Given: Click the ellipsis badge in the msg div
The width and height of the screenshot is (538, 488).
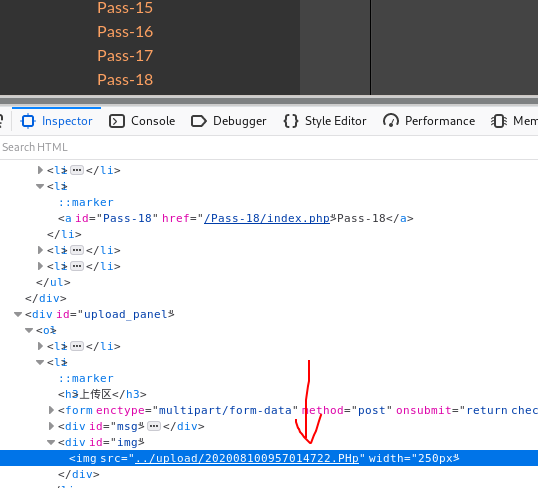Looking at the screenshot, I should point(153,426).
